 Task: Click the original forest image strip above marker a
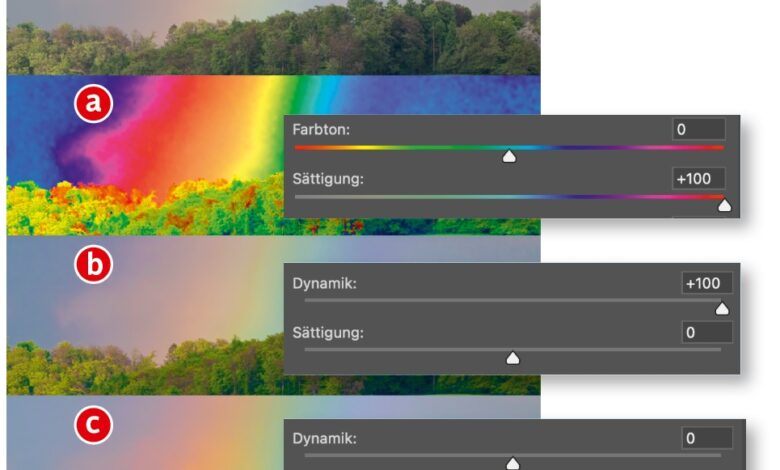[x=274, y=37]
